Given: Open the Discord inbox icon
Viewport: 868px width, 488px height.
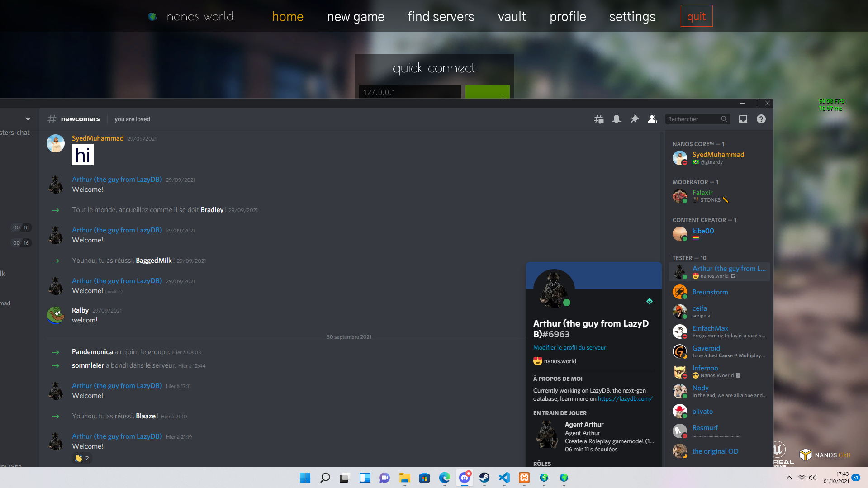Looking at the screenshot, I should click(742, 119).
